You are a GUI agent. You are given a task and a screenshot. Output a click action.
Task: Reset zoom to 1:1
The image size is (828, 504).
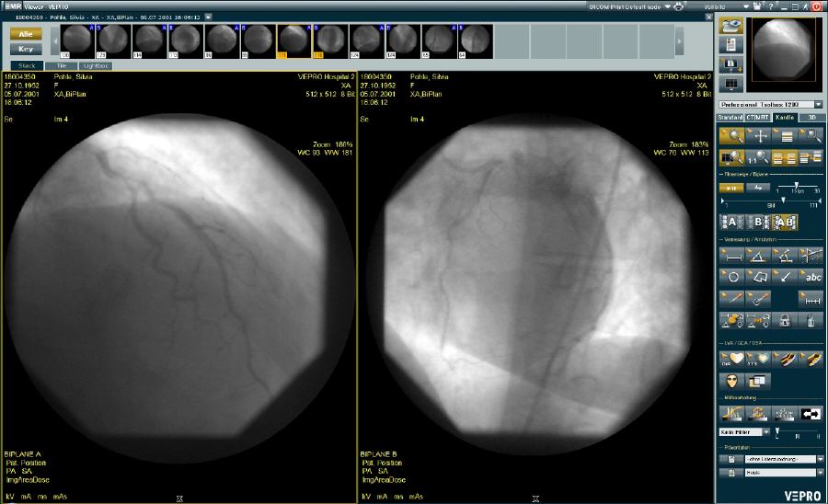pyautogui.click(x=759, y=157)
